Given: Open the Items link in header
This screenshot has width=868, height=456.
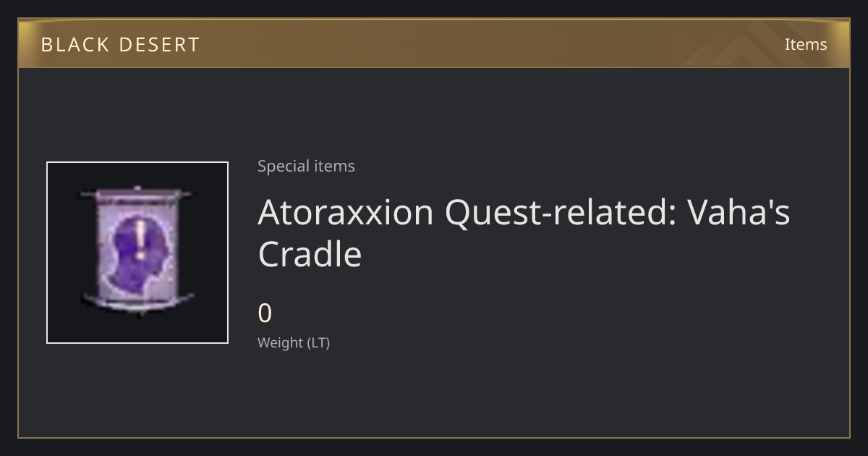Looking at the screenshot, I should tap(805, 44).
